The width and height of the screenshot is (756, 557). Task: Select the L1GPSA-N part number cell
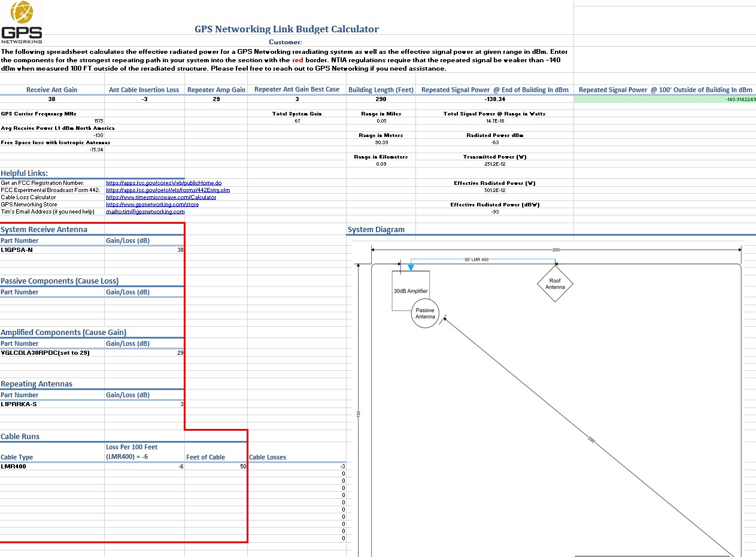[x=52, y=250]
